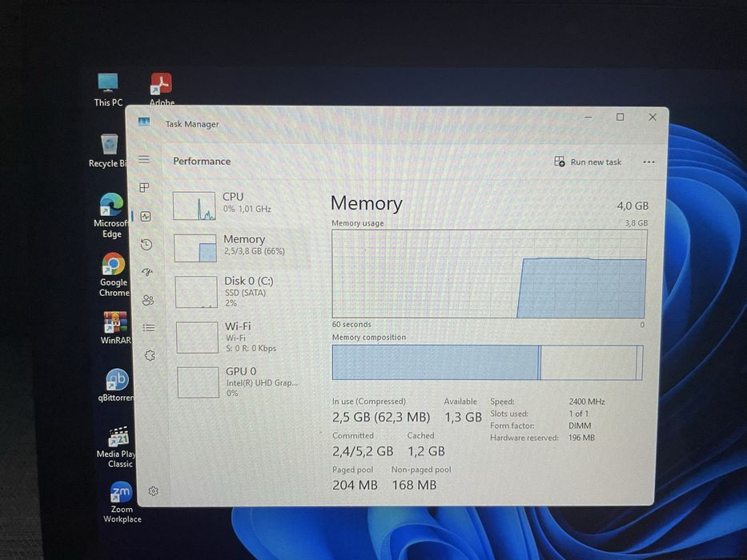
Task: Select This PC desktop icon
Action: coord(108,90)
